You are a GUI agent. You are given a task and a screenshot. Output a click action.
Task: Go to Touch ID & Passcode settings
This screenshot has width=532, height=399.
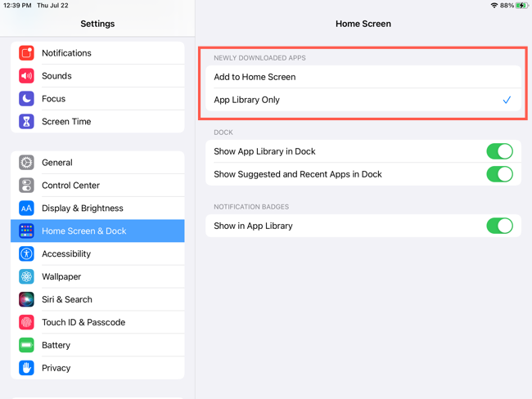tap(83, 323)
